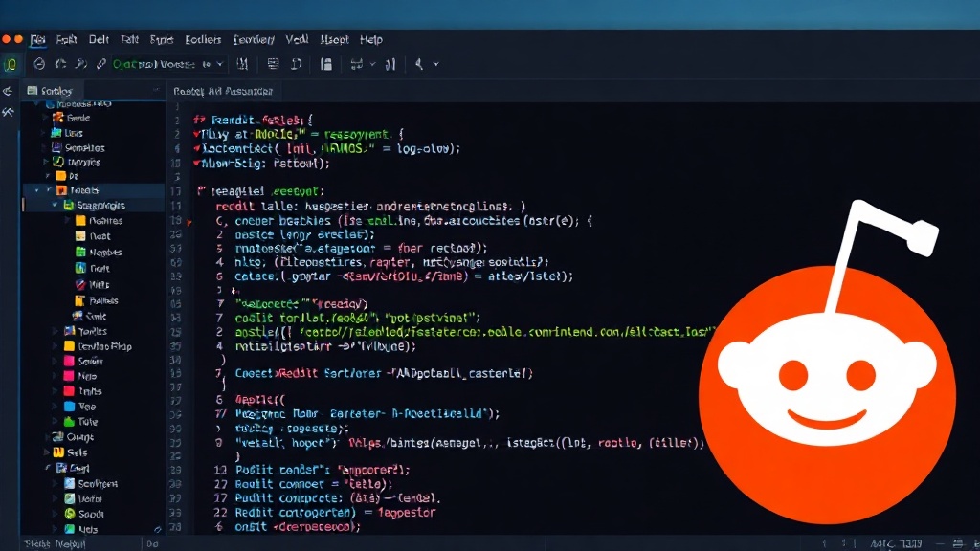Click the red breakpoint marker in the line gutter
Screen dimensions: 980x551
tap(189, 222)
